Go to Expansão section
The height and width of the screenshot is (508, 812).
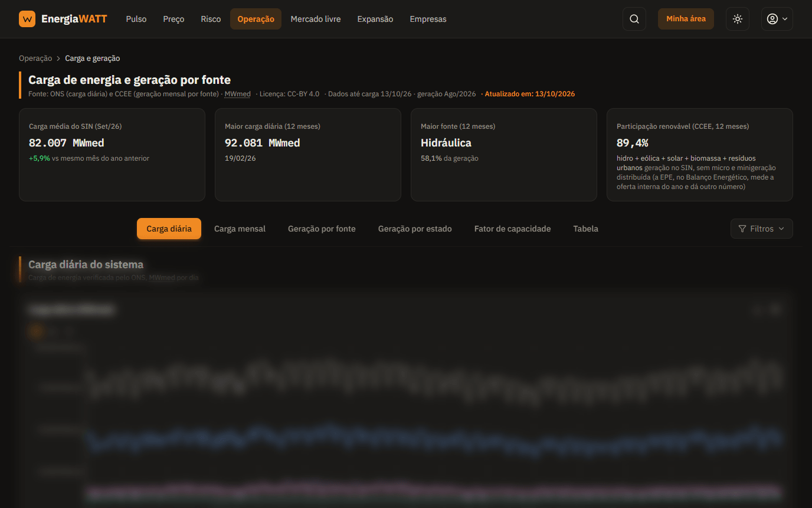click(375, 19)
